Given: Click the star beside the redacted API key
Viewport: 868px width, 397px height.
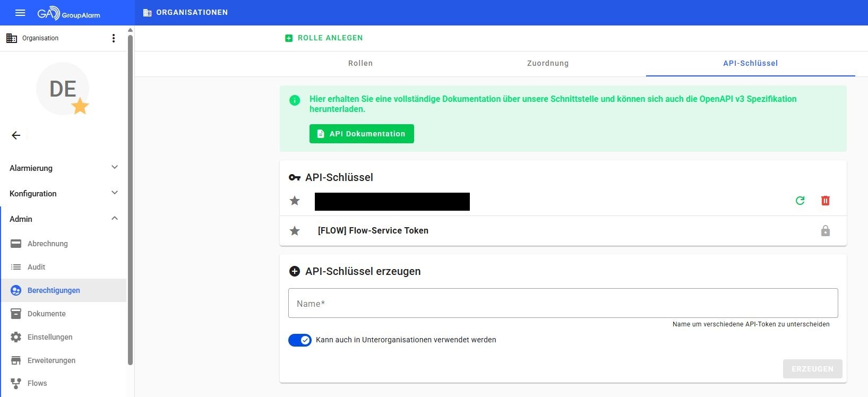Looking at the screenshot, I should coord(295,201).
